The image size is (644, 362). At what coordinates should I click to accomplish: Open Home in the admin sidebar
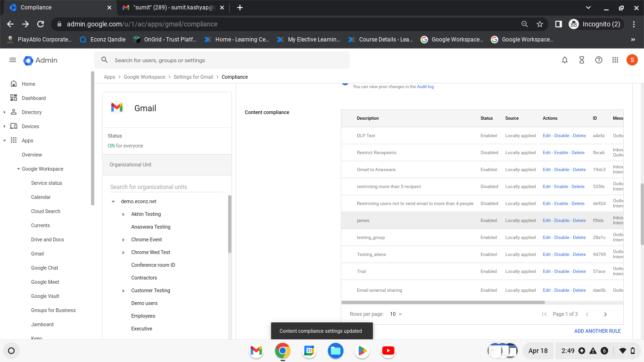point(28,84)
